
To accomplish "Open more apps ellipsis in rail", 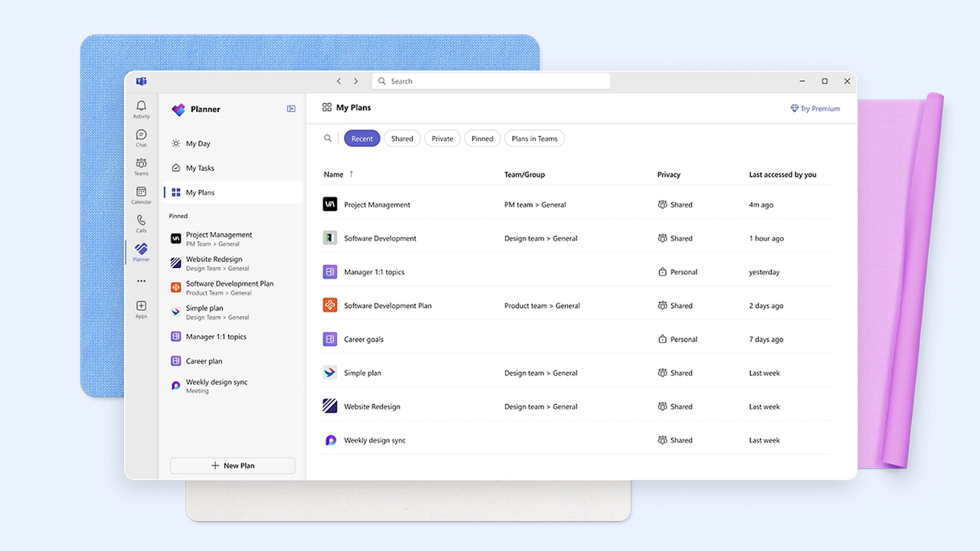I will coord(141,281).
